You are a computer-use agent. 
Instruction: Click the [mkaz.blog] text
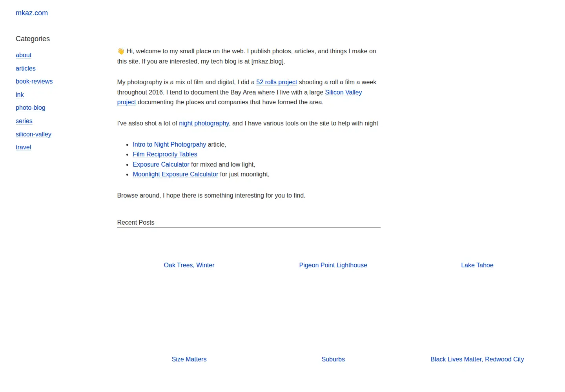pos(268,62)
